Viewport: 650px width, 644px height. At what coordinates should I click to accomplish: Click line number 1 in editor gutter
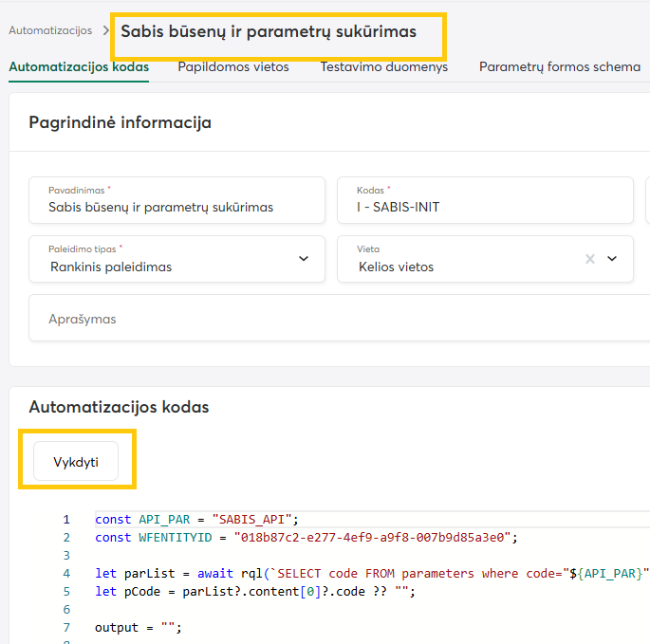click(x=66, y=520)
